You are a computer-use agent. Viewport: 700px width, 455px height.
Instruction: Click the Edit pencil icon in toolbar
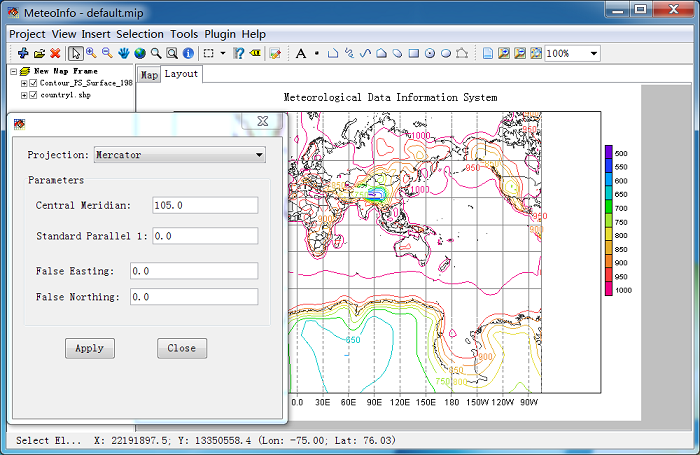pyautogui.click(x=275, y=54)
